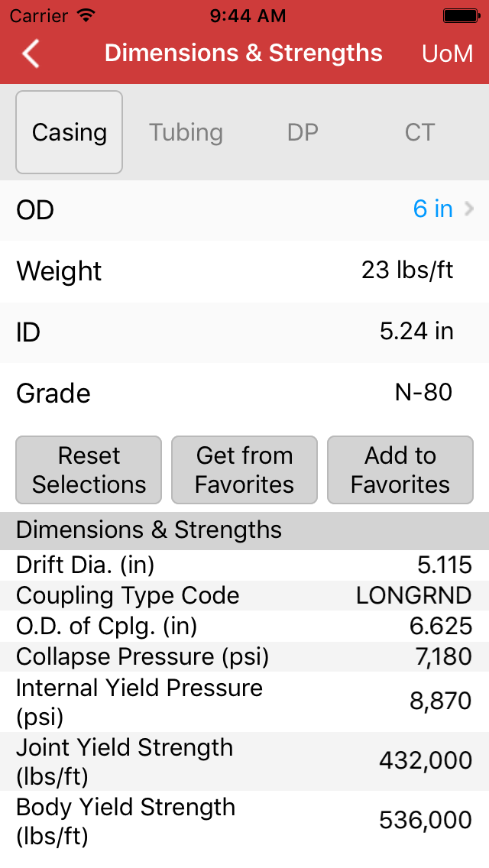Switch to the CT tab
This screenshot has width=489, height=868.
419,131
